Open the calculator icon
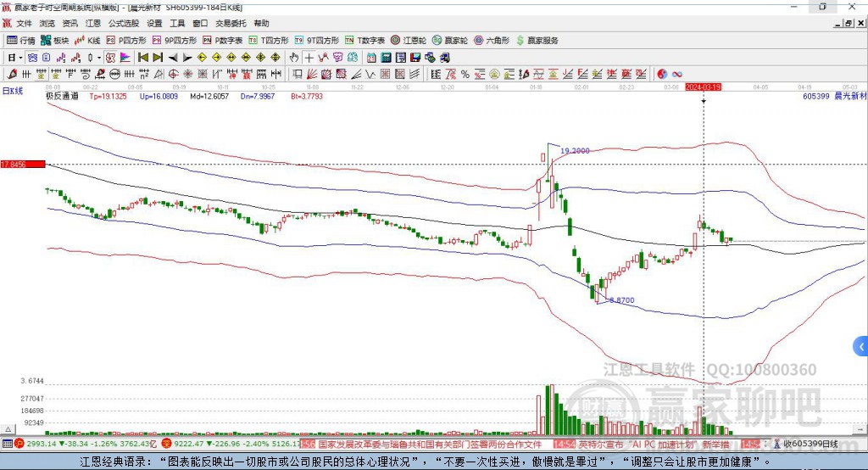Image resolution: width=868 pixels, height=470 pixels. (386, 58)
